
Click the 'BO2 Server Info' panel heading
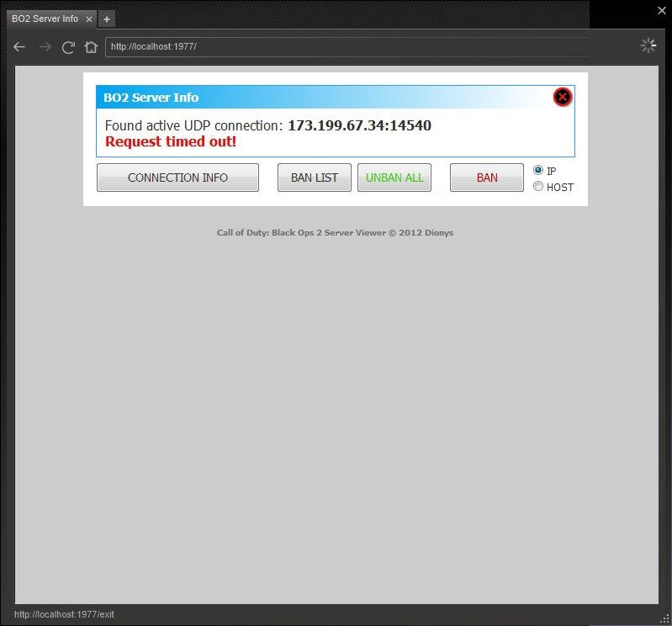click(151, 98)
